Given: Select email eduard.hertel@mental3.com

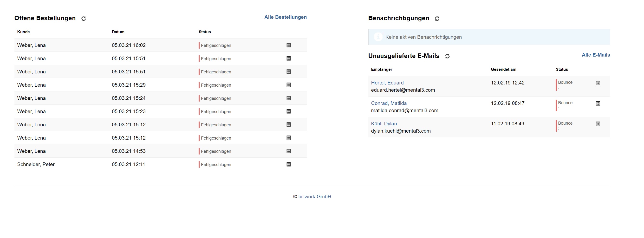Looking at the screenshot, I should pos(403,90).
